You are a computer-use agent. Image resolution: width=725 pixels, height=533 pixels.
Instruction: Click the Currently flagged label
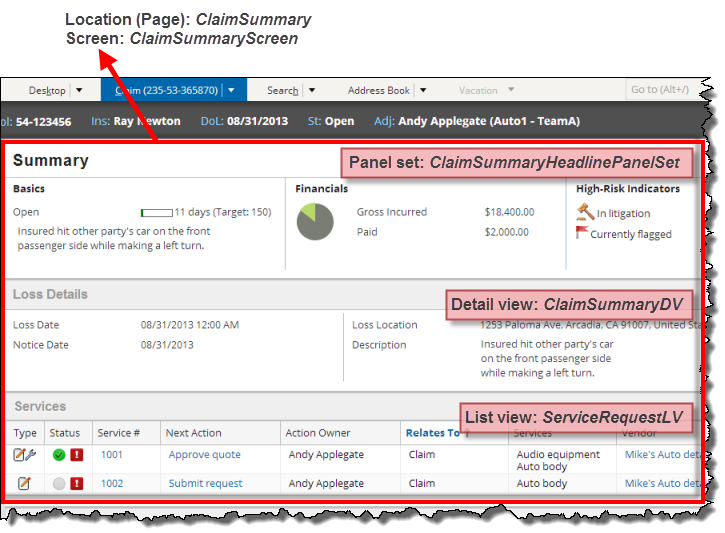click(631, 234)
